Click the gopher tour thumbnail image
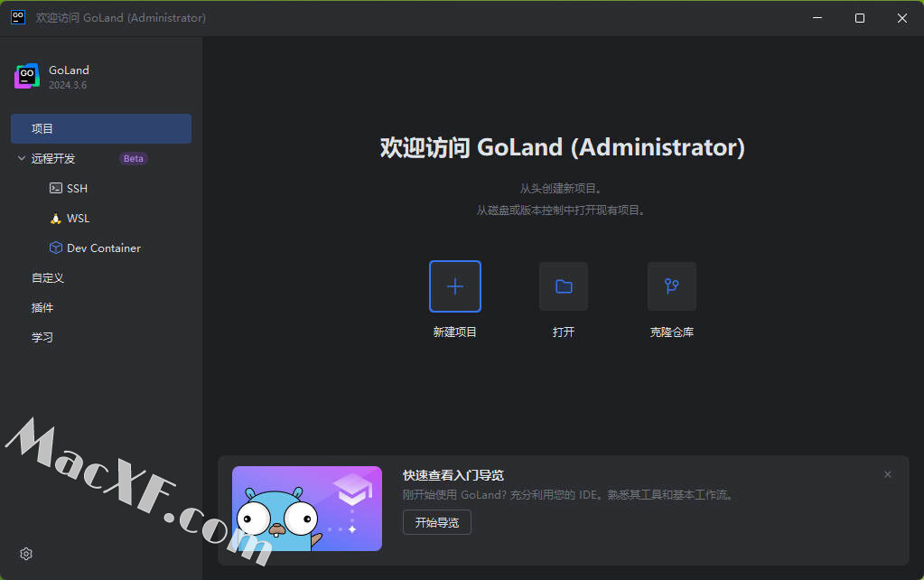Viewport: 924px width, 580px height. tap(307, 509)
